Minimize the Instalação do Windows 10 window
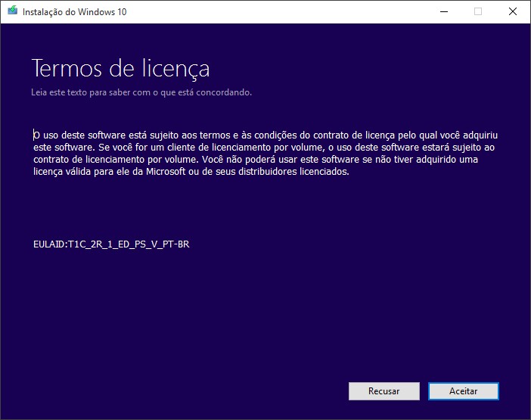531x420 pixels. click(444, 11)
